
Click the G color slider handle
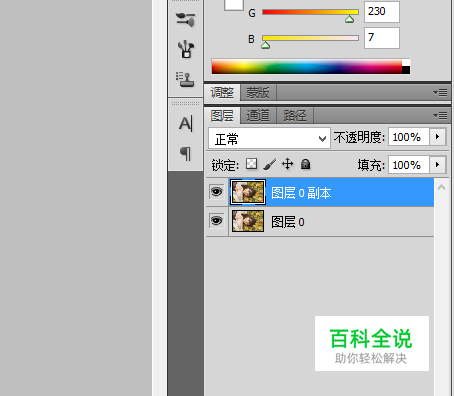click(349, 19)
